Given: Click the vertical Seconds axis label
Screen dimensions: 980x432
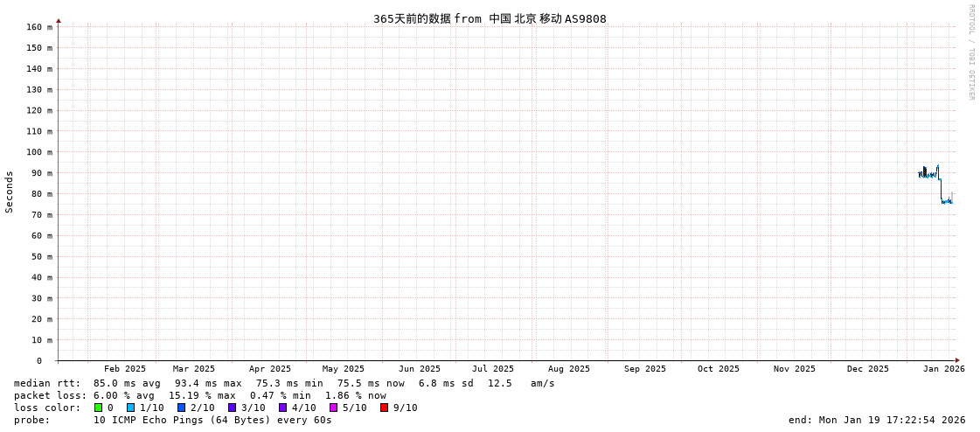Looking at the screenshot, I should point(10,192).
